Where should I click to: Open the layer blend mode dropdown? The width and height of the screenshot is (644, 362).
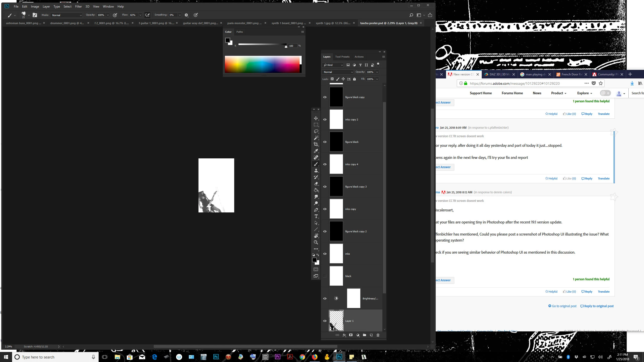coord(338,72)
